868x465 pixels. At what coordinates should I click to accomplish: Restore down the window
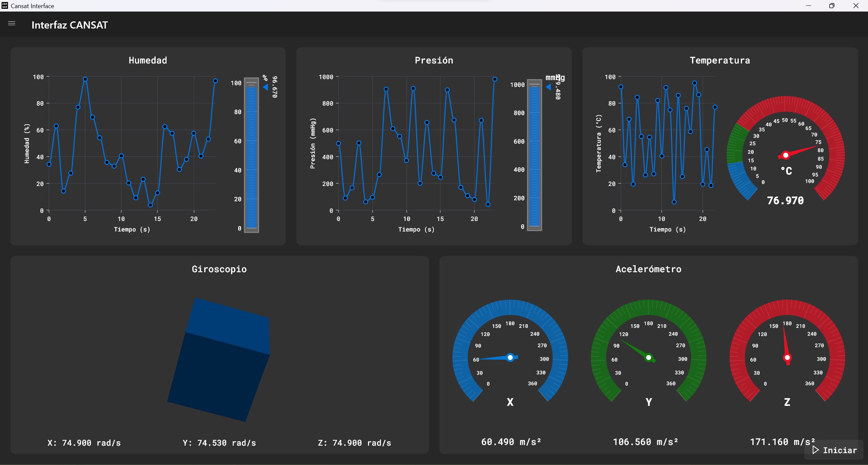point(832,6)
